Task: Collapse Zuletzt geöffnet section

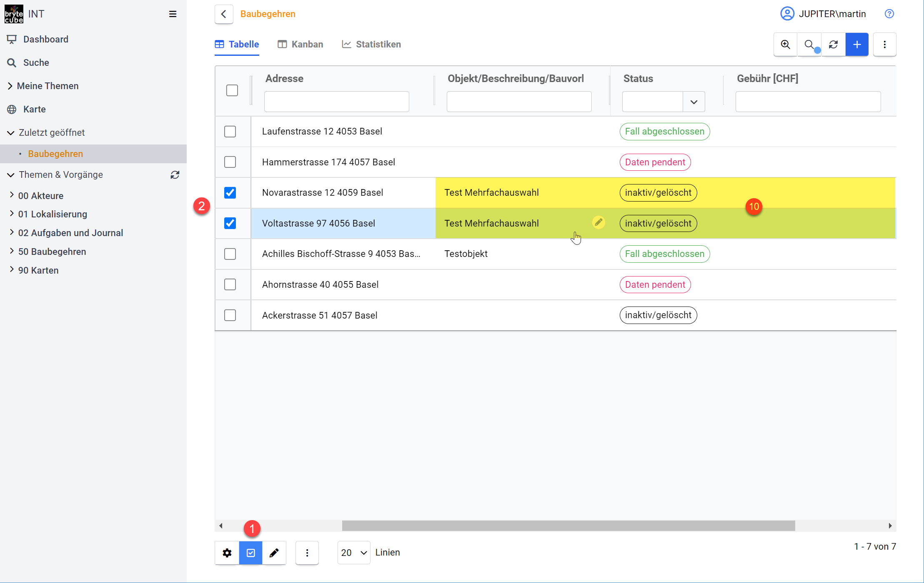Action: [11, 132]
